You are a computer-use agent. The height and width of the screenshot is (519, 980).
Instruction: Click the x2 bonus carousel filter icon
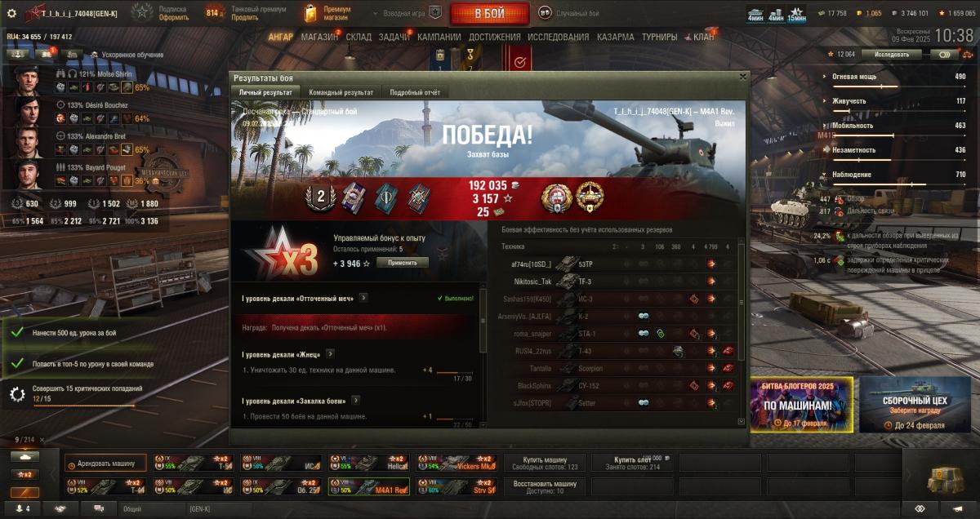24,474
